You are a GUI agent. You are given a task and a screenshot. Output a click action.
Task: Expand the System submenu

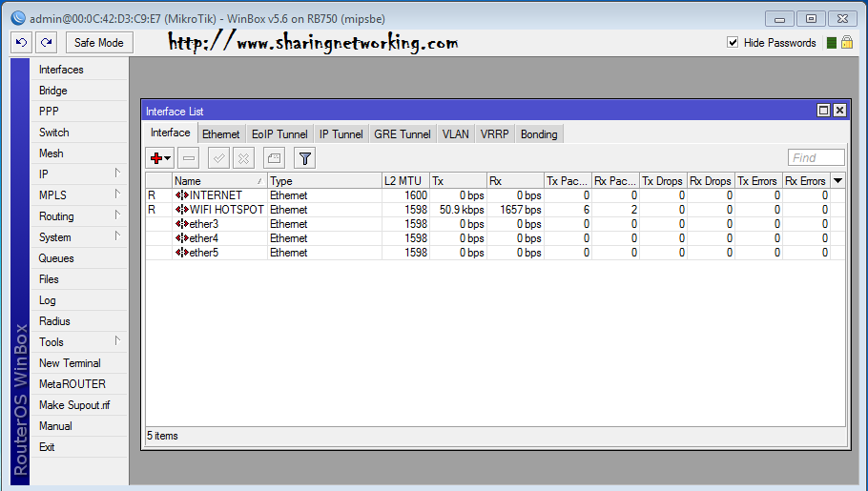pyautogui.click(x=117, y=237)
